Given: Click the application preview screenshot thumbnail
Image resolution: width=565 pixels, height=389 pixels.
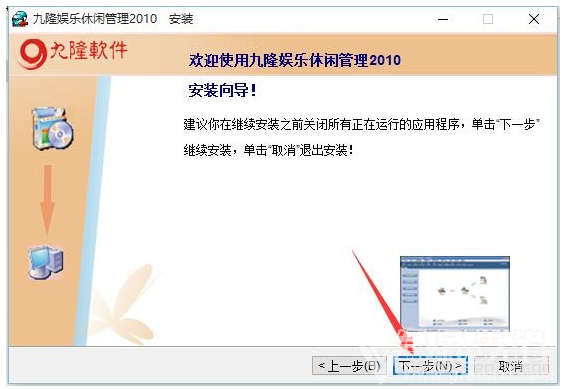Looking at the screenshot, I should [x=455, y=294].
